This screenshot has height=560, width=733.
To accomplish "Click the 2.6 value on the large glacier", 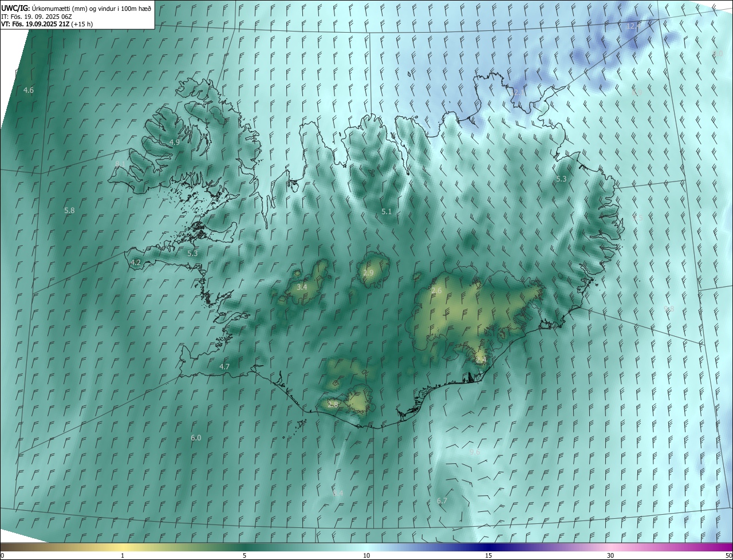I will 436,291.
